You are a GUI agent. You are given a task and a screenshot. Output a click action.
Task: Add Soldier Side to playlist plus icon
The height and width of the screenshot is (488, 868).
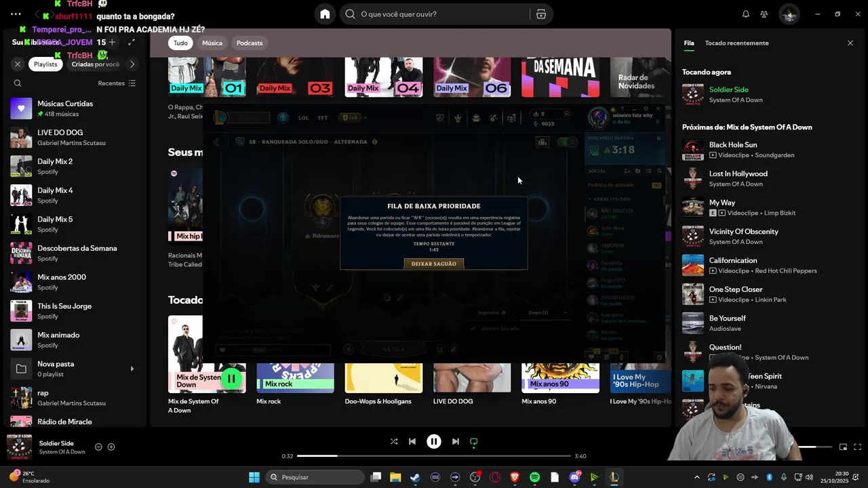click(111, 447)
